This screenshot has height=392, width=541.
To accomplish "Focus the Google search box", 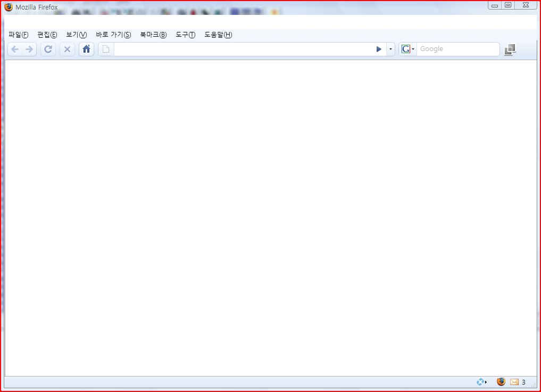I will point(458,49).
